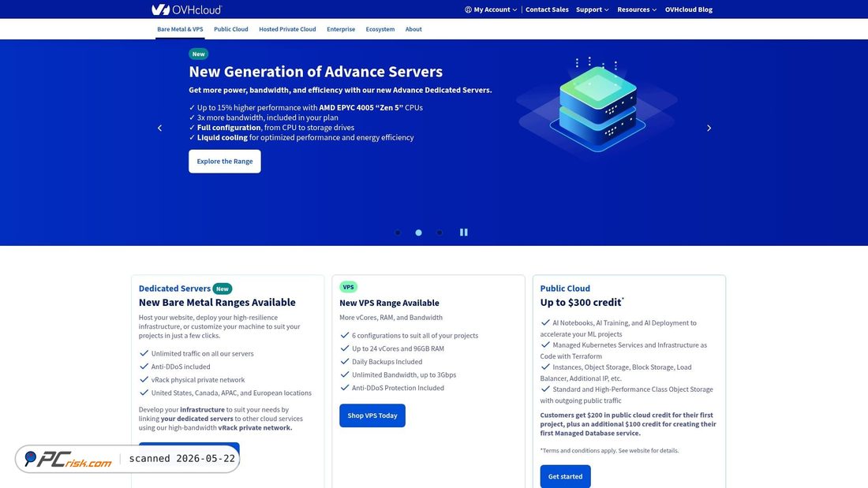Image resolution: width=868 pixels, height=488 pixels.
Task: Click checkmark beside '6 configurations to suit'
Action: (345, 335)
